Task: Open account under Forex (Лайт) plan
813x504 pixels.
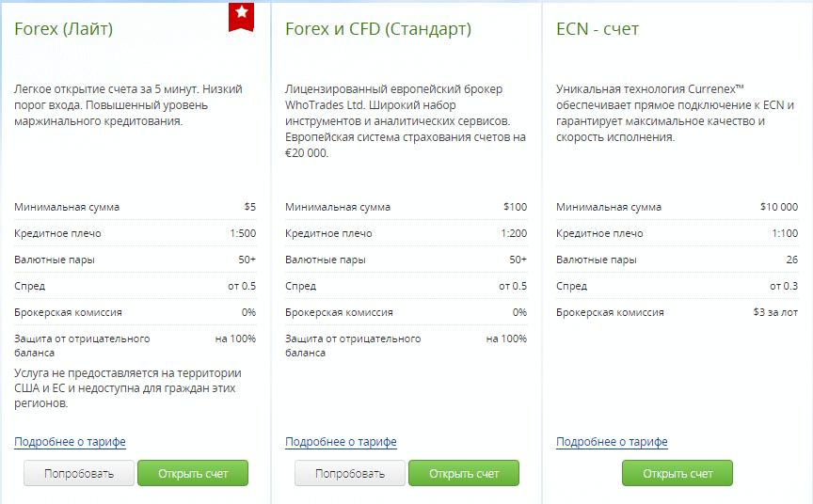Action: (193, 473)
